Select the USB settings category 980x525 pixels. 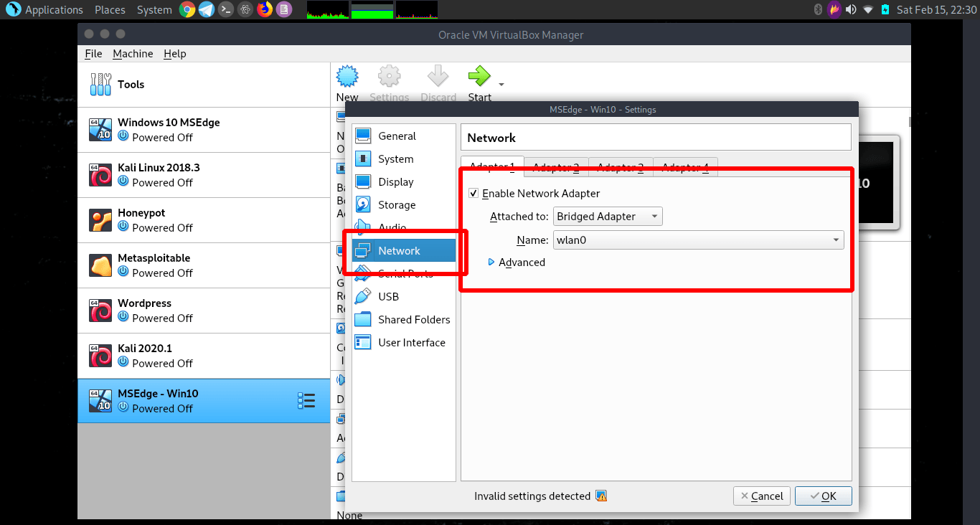click(404, 297)
